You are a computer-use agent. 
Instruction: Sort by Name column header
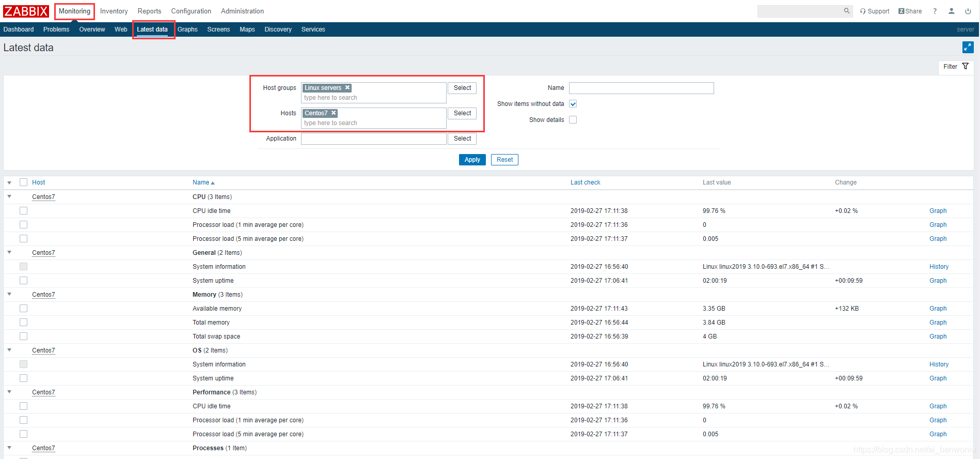coord(203,182)
